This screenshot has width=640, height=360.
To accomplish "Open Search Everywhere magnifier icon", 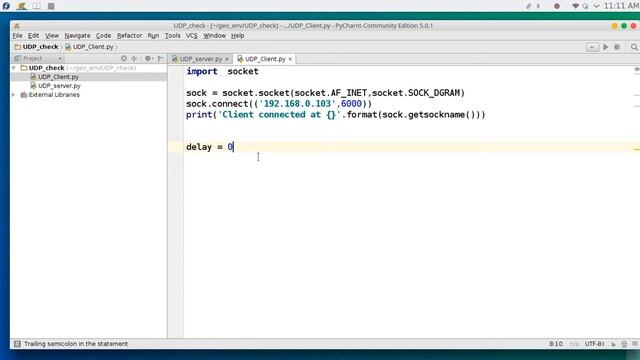I will click(x=634, y=47).
